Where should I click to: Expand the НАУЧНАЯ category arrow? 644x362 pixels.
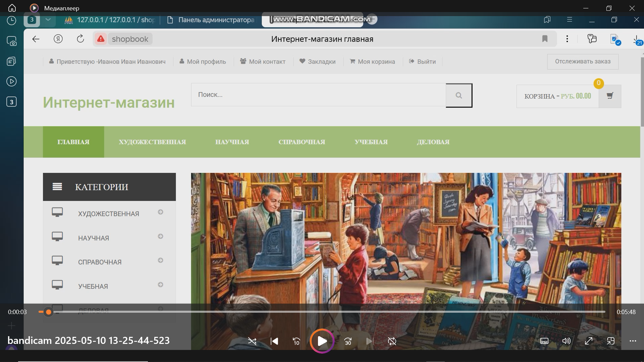160,236
